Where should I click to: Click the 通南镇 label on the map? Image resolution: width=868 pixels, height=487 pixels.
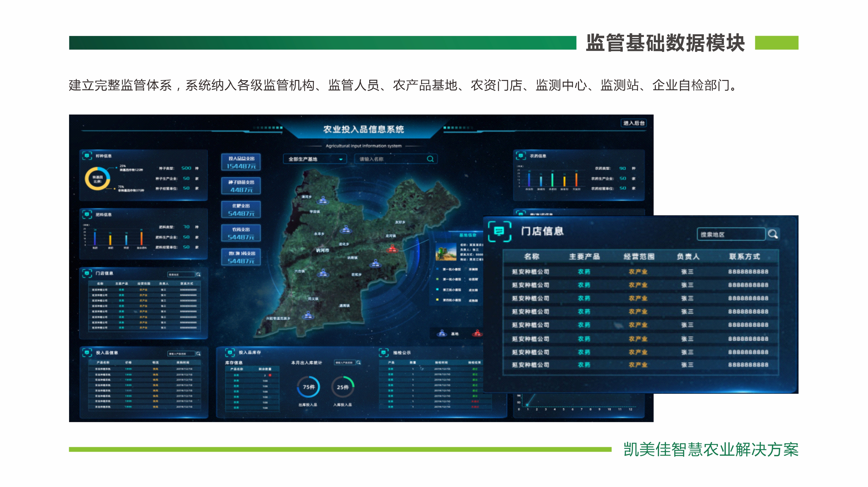click(344, 306)
